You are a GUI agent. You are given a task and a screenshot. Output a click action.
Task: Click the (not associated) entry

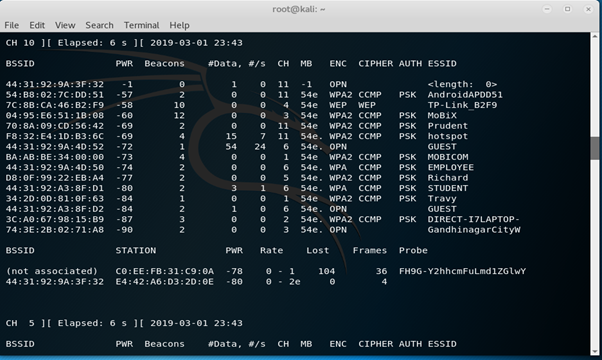pyautogui.click(x=52, y=271)
